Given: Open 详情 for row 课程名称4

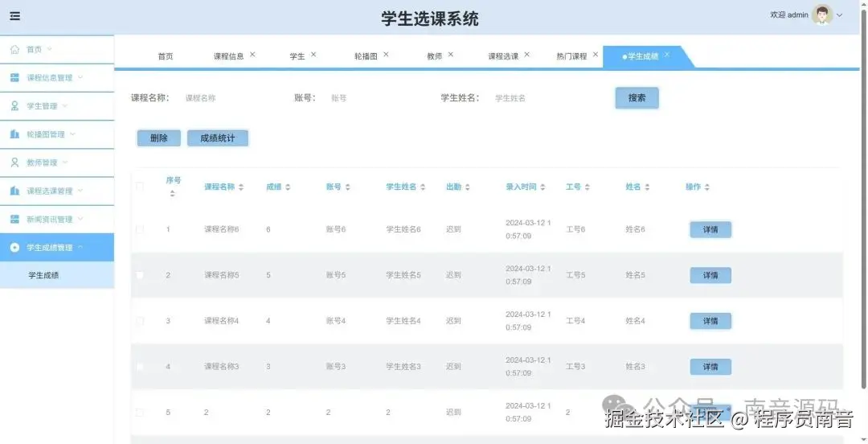Looking at the screenshot, I should (710, 321).
